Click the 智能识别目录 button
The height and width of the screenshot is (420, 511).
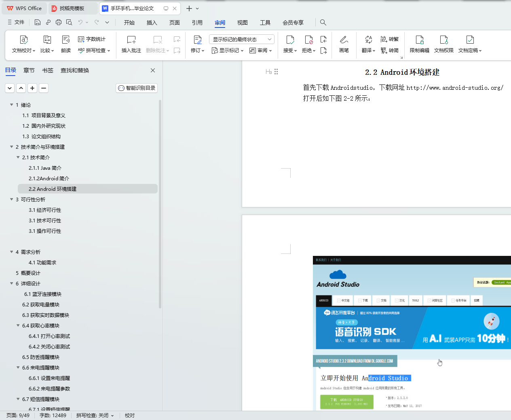coord(137,88)
